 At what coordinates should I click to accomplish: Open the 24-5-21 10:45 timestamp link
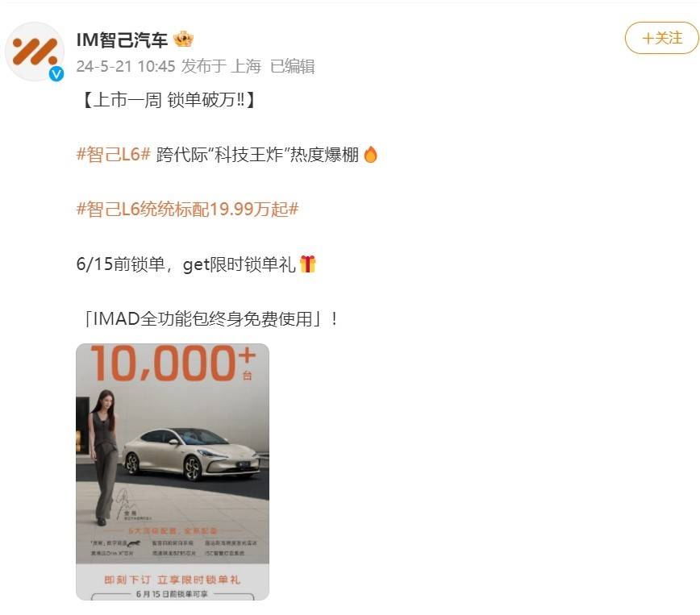tap(126, 66)
